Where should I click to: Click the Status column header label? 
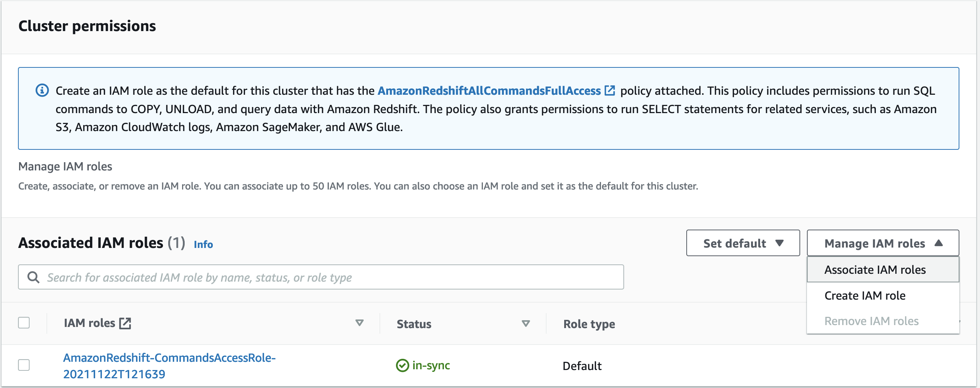pos(414,324)
